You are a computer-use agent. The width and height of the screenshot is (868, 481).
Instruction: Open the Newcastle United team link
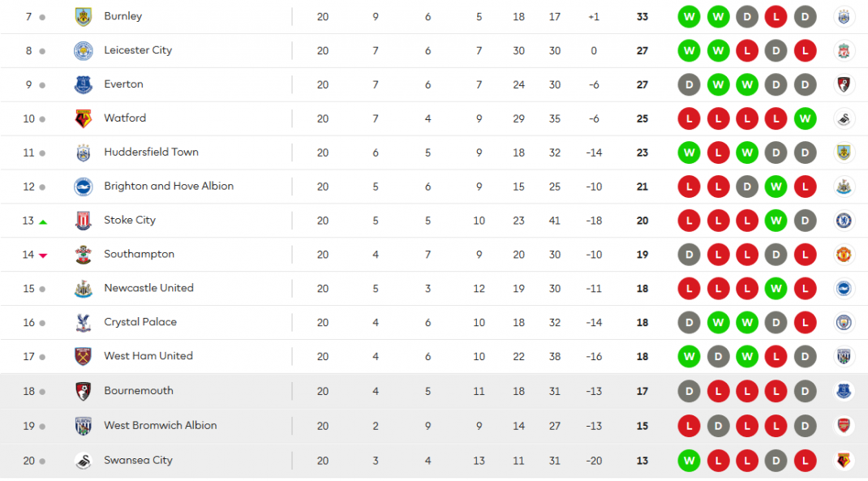149,288
